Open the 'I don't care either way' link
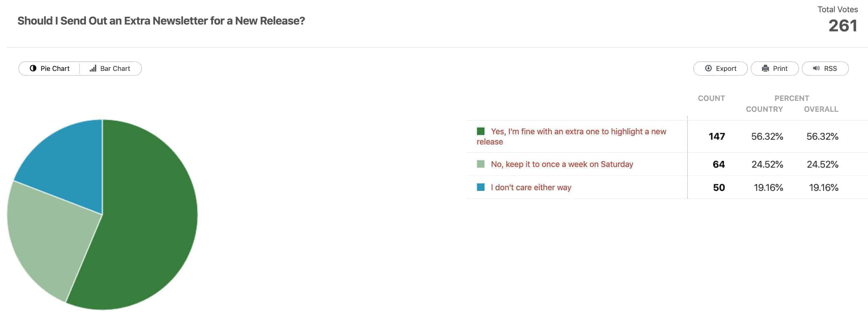 (531, 187)
